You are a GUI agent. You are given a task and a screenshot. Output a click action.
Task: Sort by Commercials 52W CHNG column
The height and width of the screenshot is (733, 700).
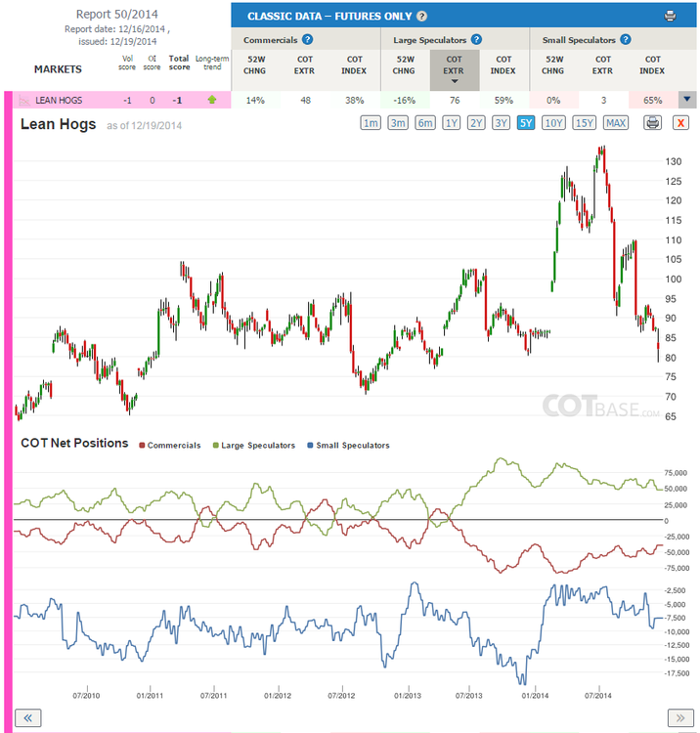255,65
